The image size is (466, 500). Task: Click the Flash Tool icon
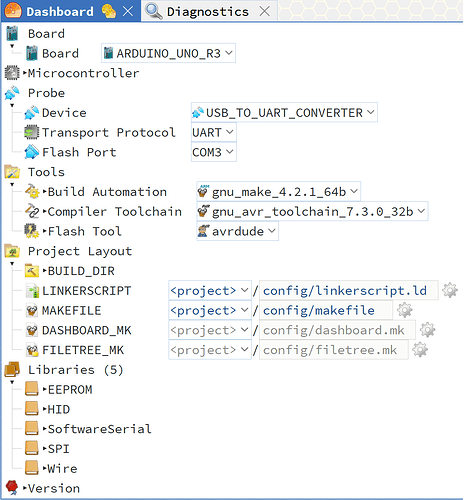point(32,231)
